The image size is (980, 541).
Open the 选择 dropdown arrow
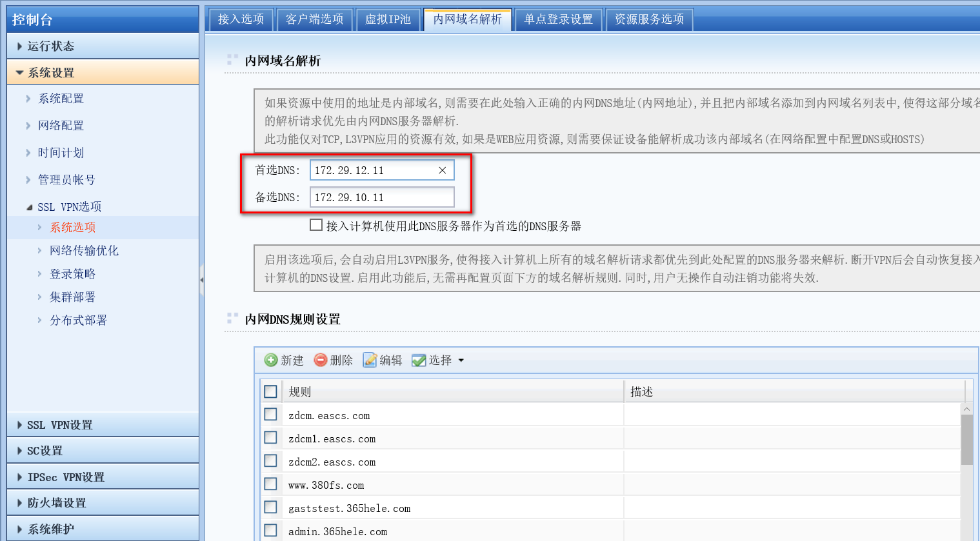(x=461, y=360)
